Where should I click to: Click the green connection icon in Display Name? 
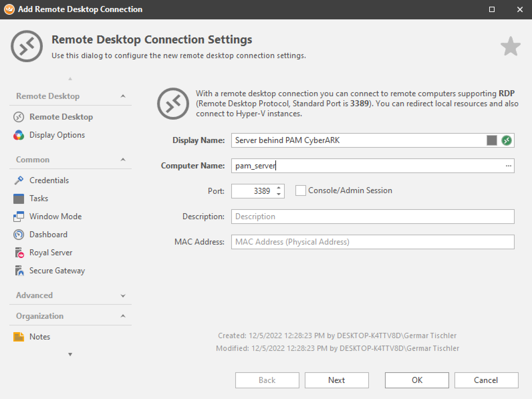point(507,140)
